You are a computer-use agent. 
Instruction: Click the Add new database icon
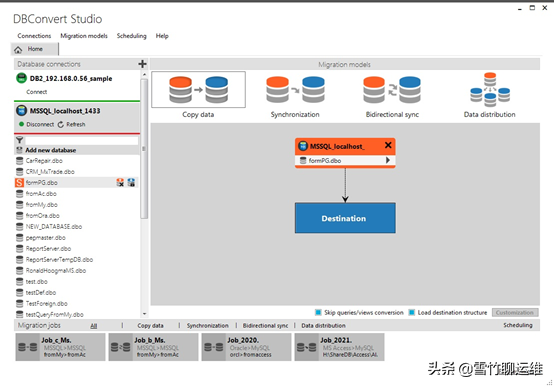(x=19, y=150)
